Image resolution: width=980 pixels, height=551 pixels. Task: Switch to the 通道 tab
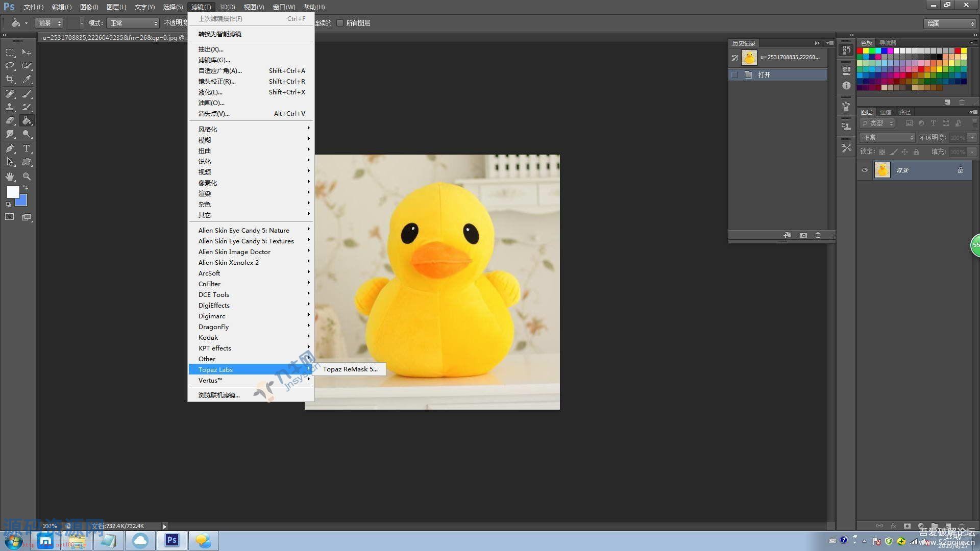[x=885, y=112]
